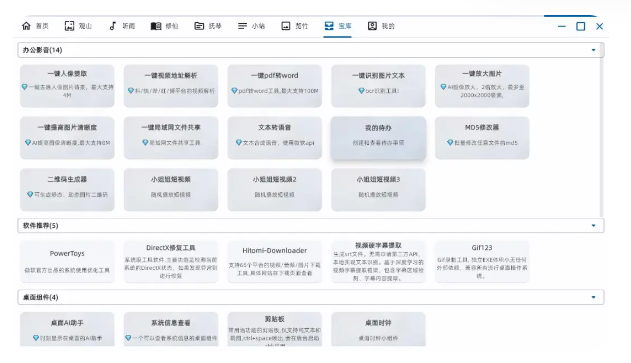Open the 小姐姐短视频2 card
Screen dimensions: 631x363
click(274, 190)
